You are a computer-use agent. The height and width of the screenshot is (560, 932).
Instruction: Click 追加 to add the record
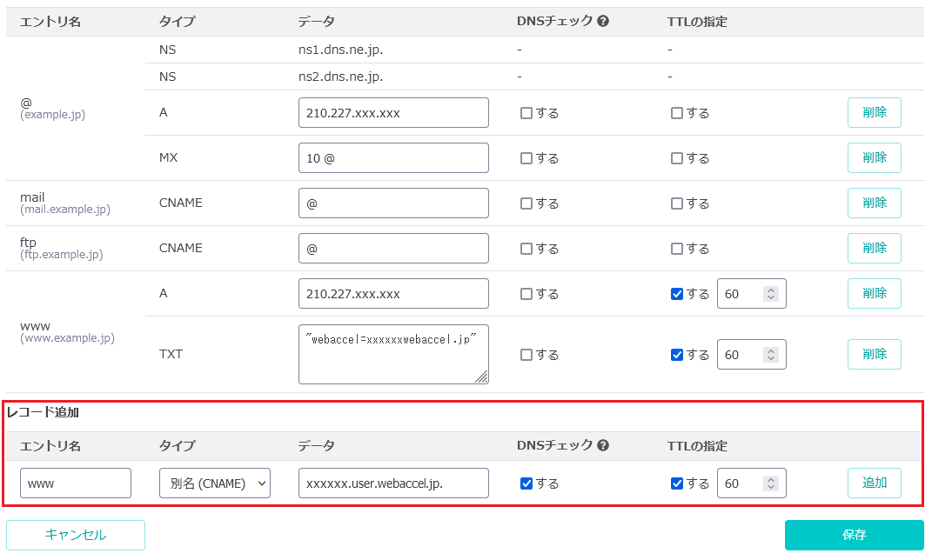(875, 483)
